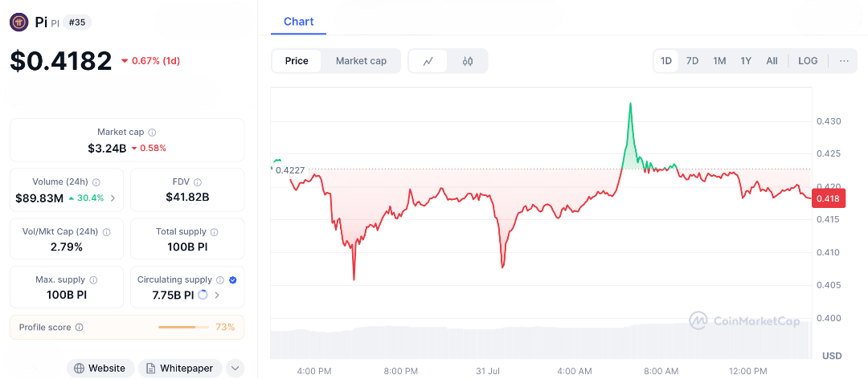Click Volume (24h) info icon

click(x=96, y=182)
